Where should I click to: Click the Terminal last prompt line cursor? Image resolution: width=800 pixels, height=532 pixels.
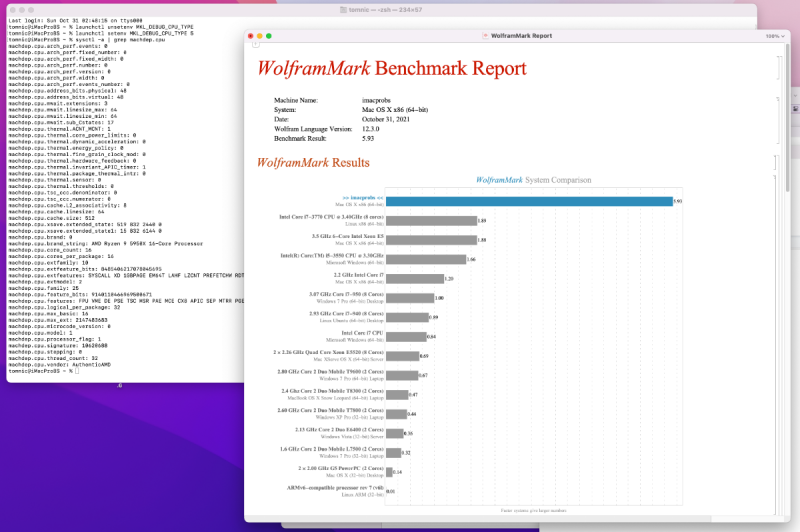pyautogui.click(x=77, y=371)
